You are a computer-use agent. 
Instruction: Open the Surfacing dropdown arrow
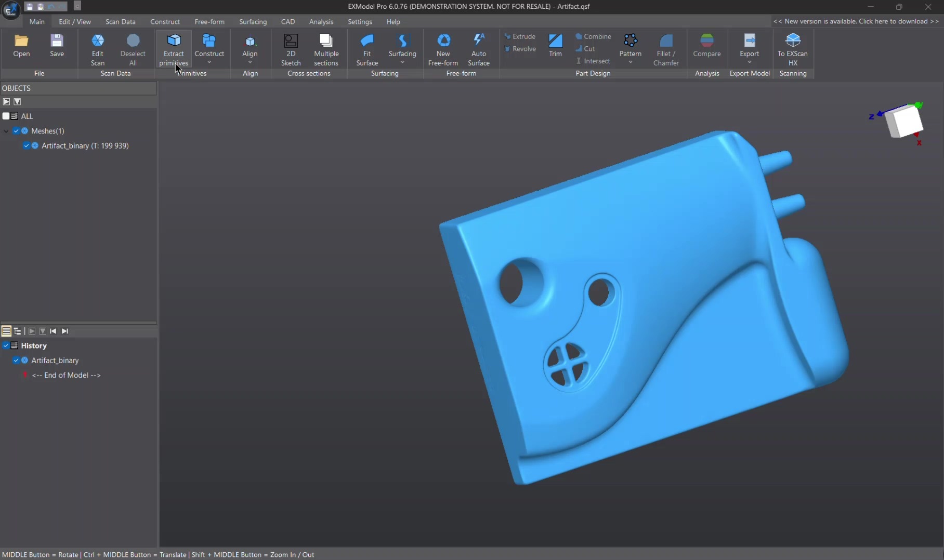coord(402,62)
